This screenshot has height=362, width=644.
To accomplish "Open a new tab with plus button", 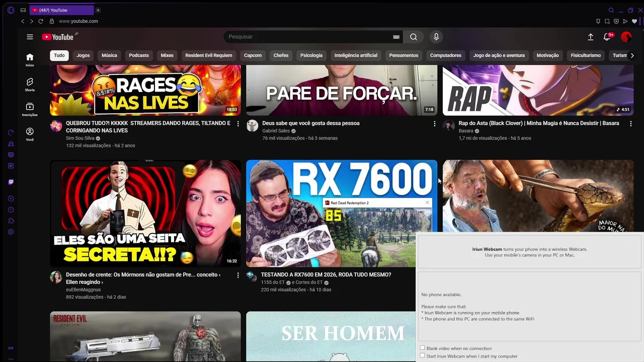I will click(98, 10).
